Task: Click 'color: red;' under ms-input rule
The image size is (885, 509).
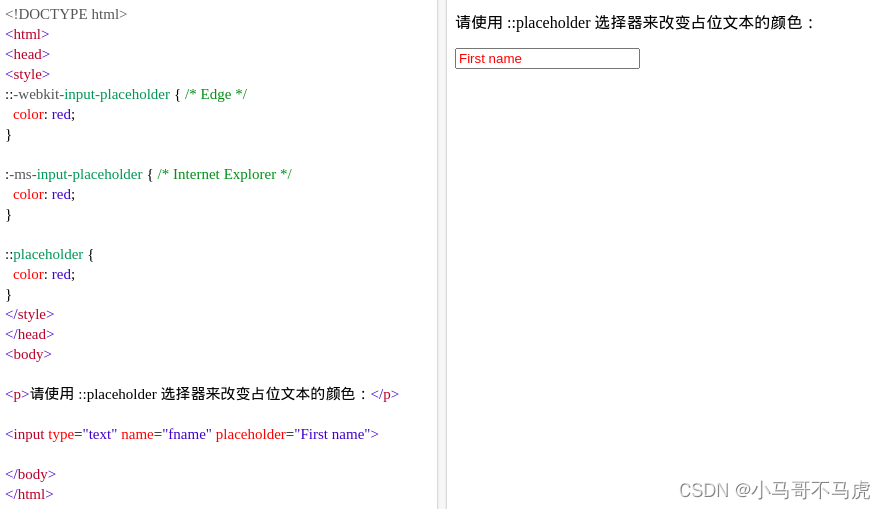Action: [x=44, y=195]
